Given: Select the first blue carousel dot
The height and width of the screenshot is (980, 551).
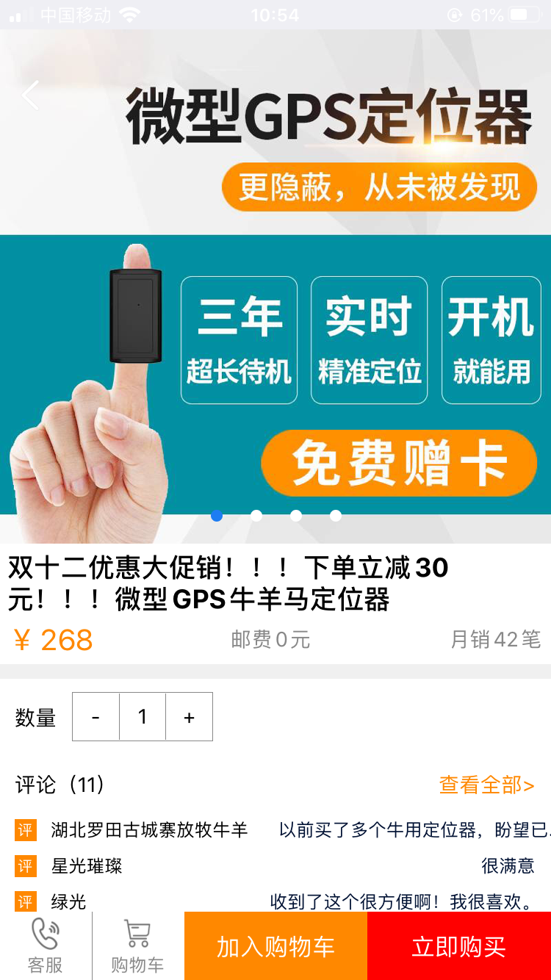Looking at the screenshot, I should pyautogui.click(x=217, y=516).
